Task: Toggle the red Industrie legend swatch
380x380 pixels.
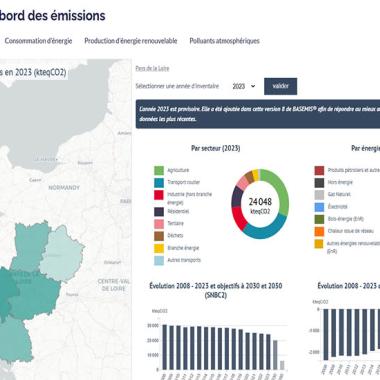Action: click(x=159, y=195)
